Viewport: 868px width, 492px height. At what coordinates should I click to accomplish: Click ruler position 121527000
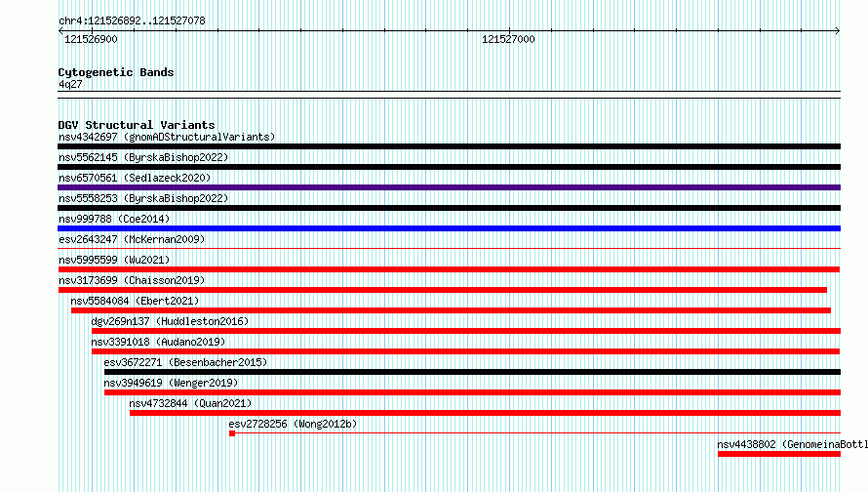coord(508,39)
